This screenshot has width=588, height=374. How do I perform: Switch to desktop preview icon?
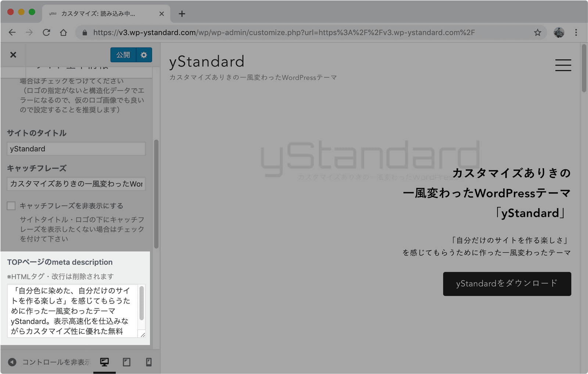pyautogui.click(x=104, y=362)
